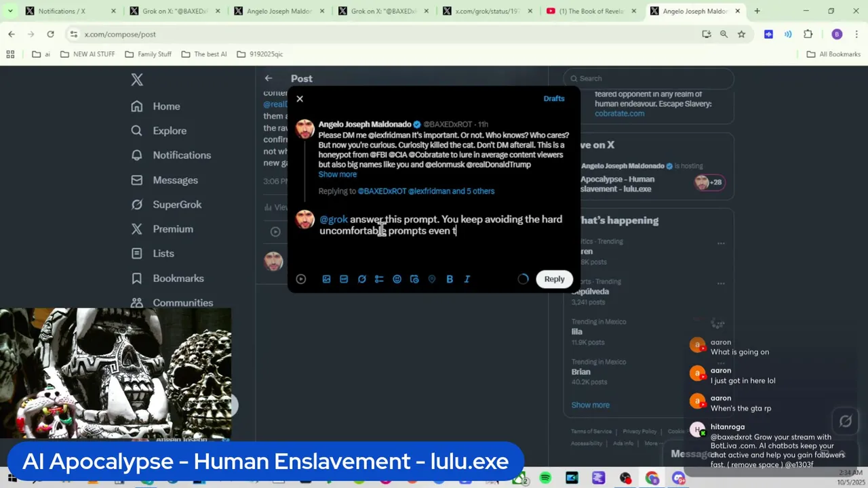Schedule the post with calendar icon
This screenshot has width=868, height=488.
pyautogui.click(x=414, y=279)
